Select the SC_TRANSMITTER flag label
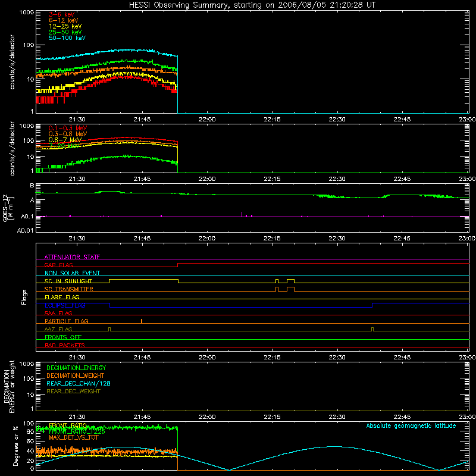This screenshot has height=476, width=476. click(68, 289)
